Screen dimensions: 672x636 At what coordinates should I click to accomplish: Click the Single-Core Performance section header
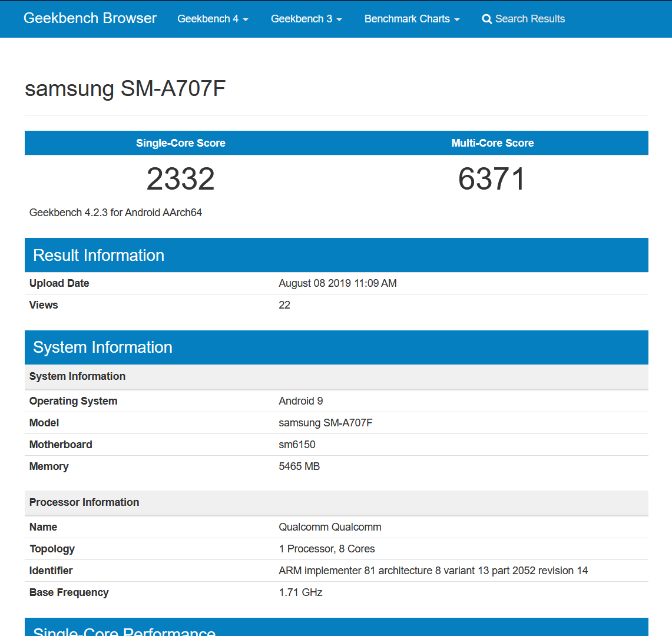coord(336,627)
